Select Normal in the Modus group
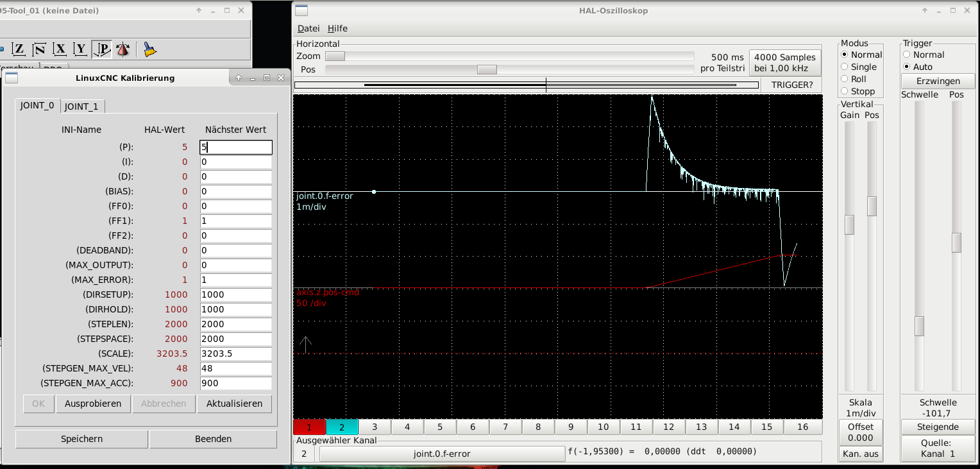 (x=861, y=55)
